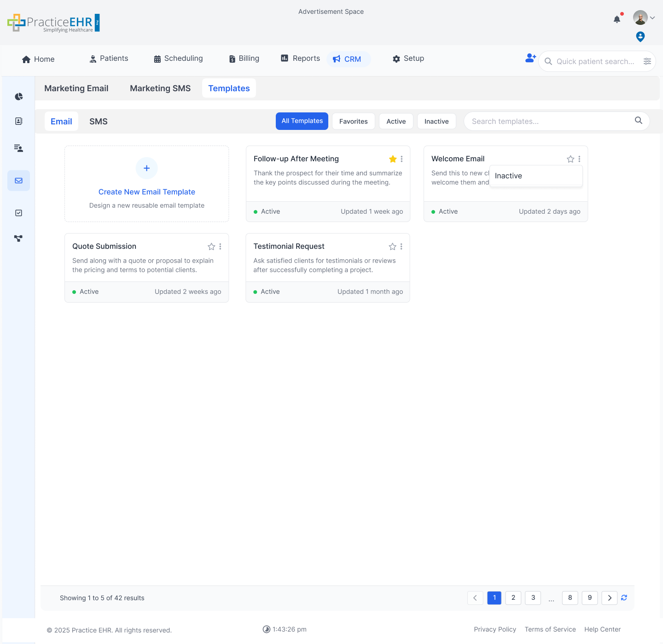This screenshot has width=663, height=644.
Task: Favorite the Follow-up After Meeting template star
Action: coord(393,159)
